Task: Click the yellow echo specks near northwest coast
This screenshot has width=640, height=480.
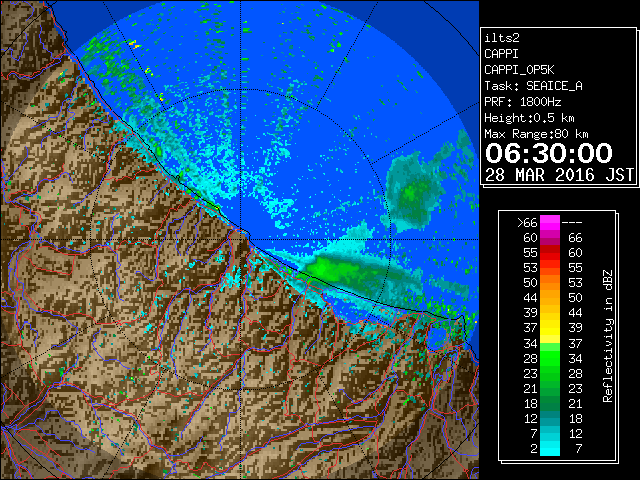Action: pos(133,43)
